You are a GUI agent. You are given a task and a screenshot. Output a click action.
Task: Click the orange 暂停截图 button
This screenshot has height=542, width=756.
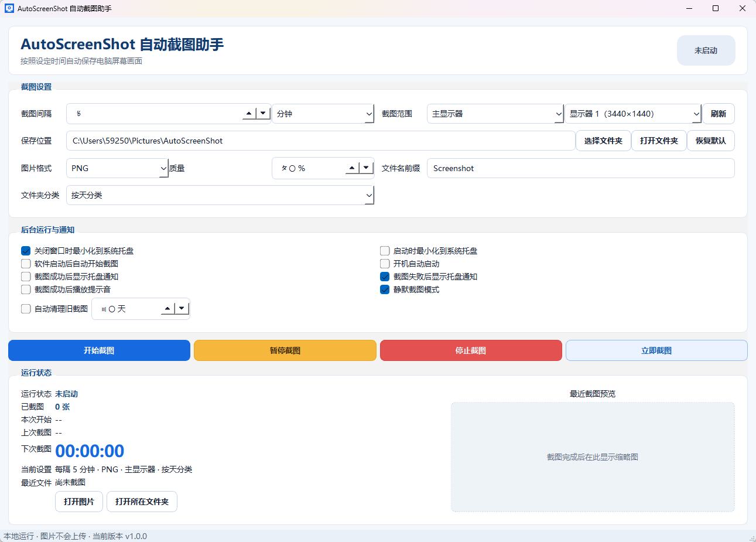coord(285,350)
